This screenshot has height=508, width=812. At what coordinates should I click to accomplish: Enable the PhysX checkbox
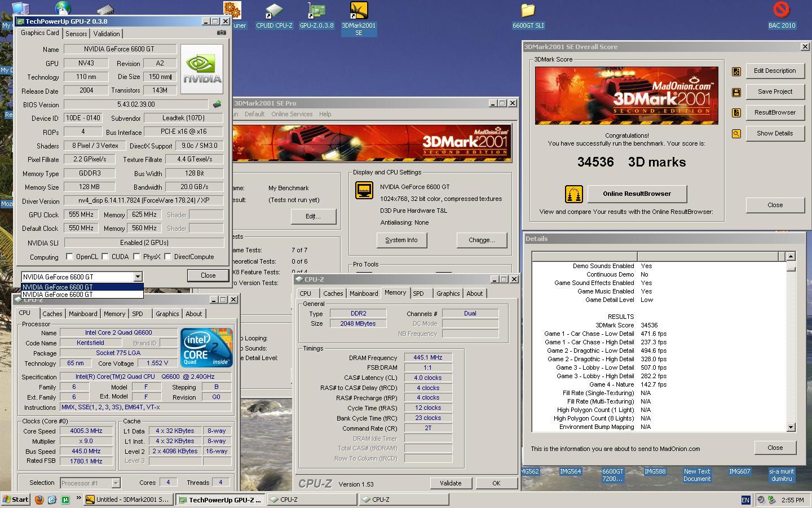(x=136, y=257)
